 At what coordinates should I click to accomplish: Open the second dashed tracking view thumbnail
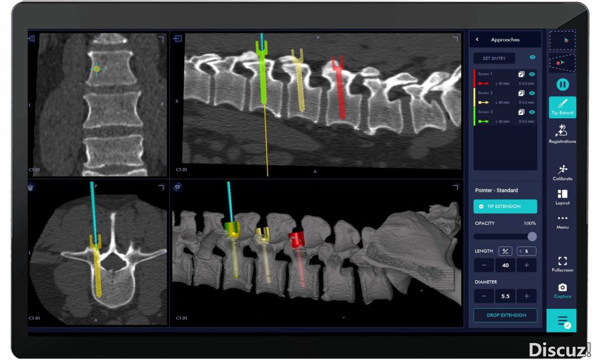click(x=562, y=62)
